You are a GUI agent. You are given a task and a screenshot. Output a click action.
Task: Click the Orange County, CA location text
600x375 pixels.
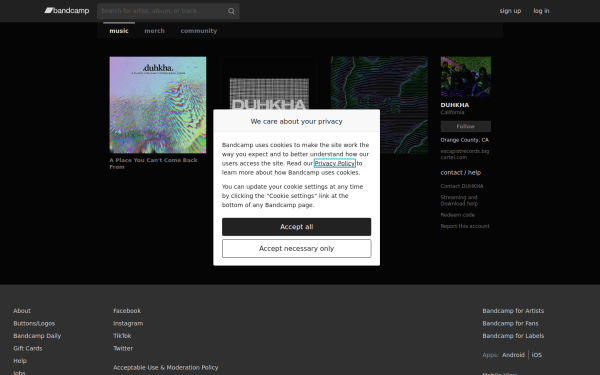465,140
